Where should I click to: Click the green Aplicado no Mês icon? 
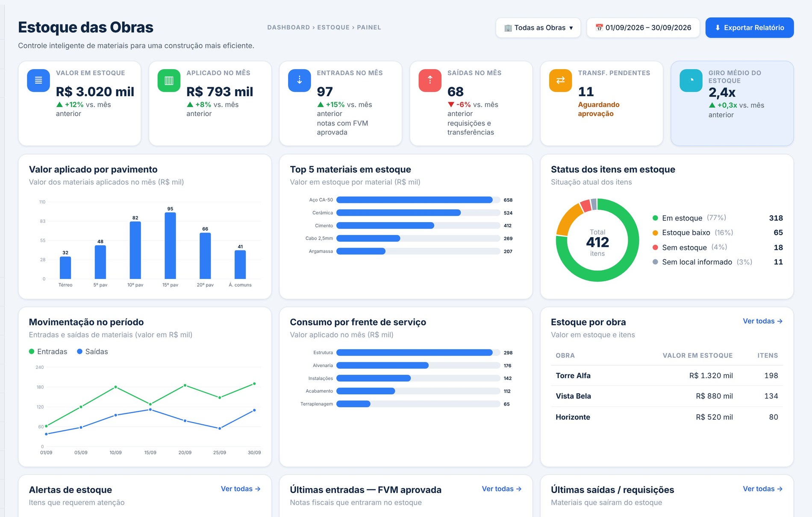point(169,80)
